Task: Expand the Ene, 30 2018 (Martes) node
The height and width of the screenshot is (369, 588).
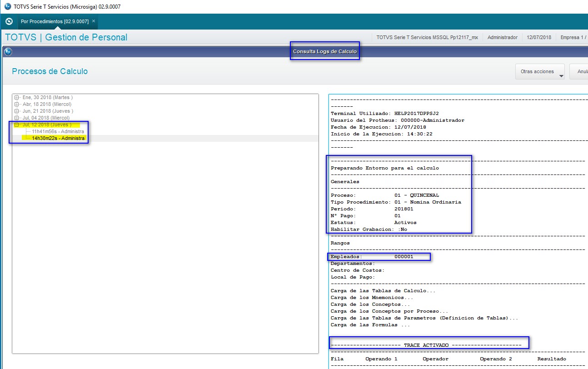Action: tap(17, 98)
